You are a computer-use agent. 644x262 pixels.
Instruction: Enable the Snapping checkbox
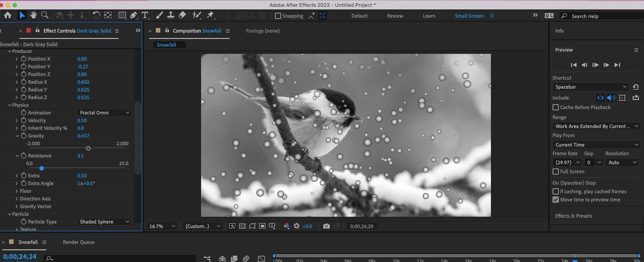coord(278,16)
